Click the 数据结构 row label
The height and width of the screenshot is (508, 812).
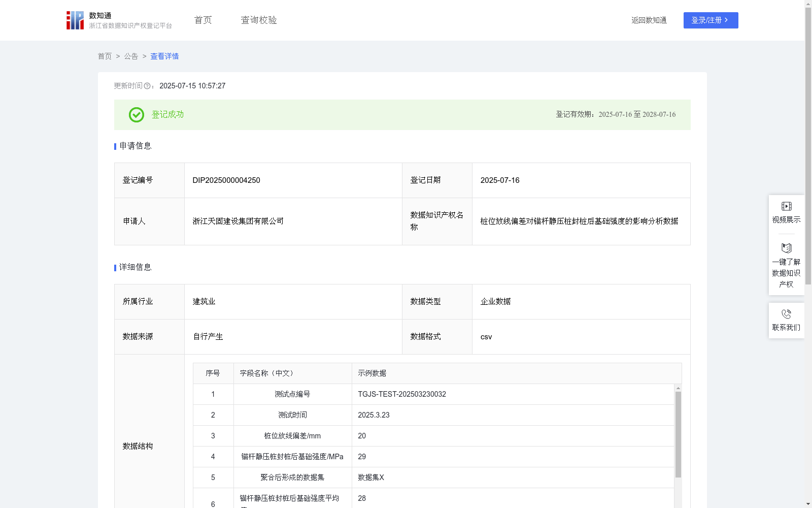click(138, 447)
